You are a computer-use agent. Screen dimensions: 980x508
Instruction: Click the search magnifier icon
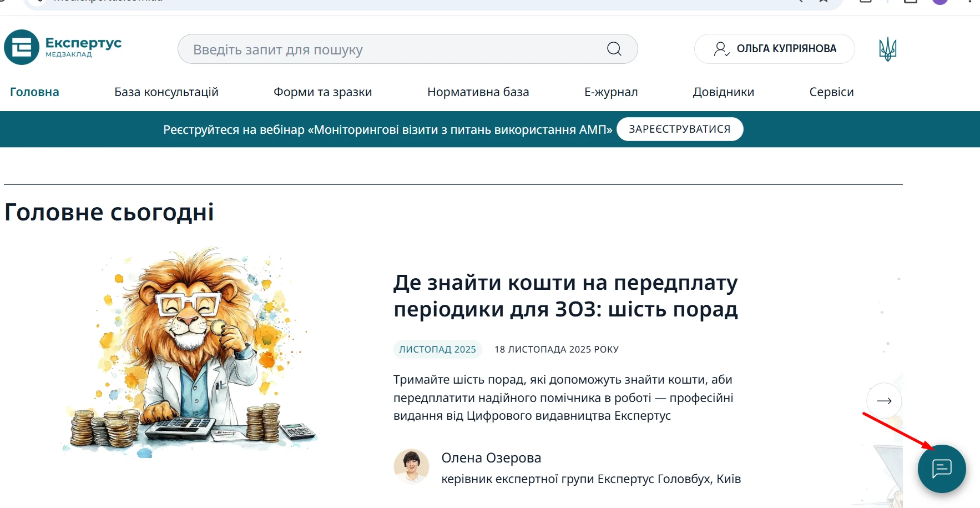(x=614, y=49)
